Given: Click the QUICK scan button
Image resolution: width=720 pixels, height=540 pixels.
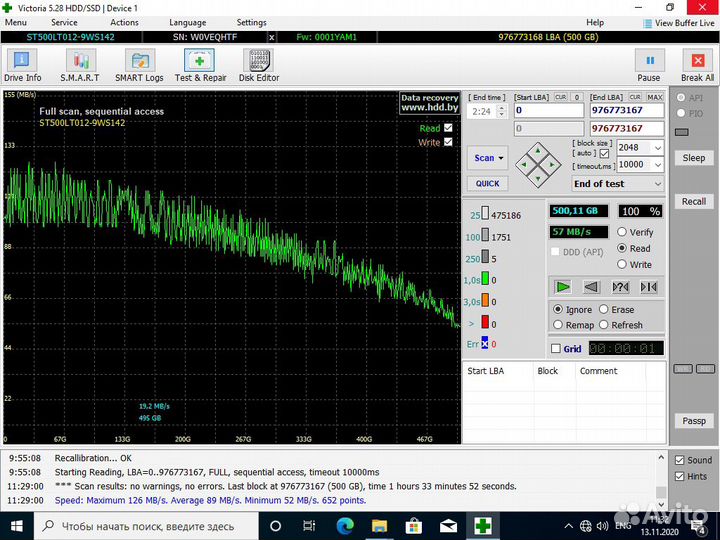Looking at the screenshot, I should point(487,184).
